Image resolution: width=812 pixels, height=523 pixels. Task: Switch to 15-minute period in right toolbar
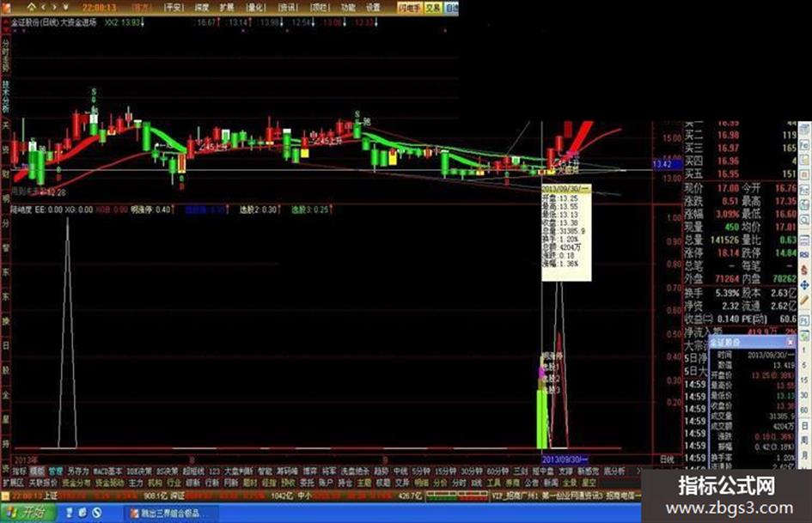pyautogui.click(x=804, y=380)
